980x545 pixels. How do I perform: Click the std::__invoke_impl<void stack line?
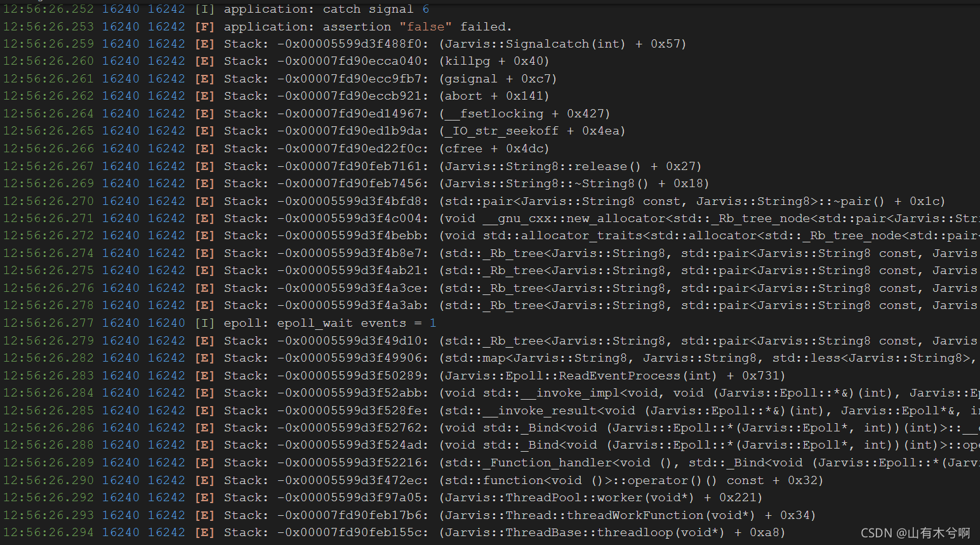pyautogui.click(x=490, y=393)
